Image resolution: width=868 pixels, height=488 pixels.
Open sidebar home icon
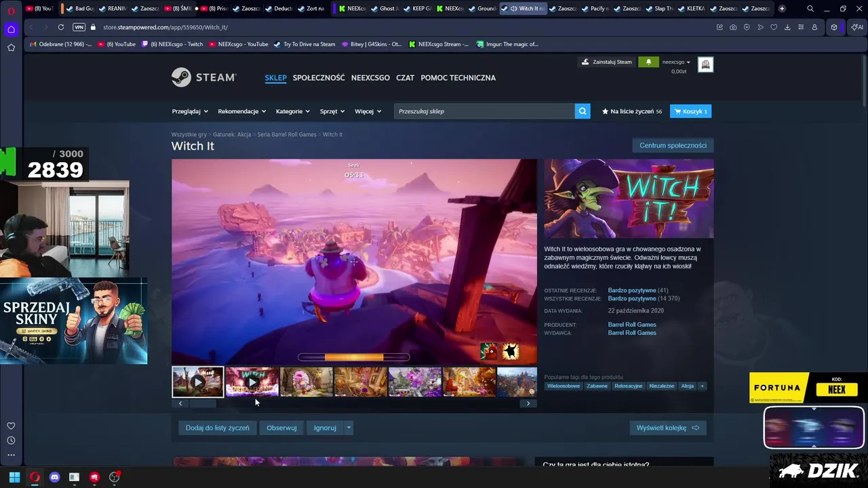click(x=11, y=29)
